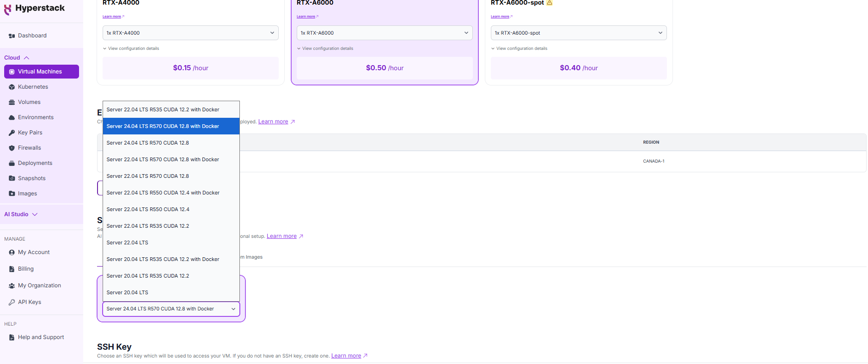The width and height of the screenshot is (868, 364).
Task: Select Server 20.04 LTS R535 CUDA 12.2 with Docker
Action: click(x=171, y=259)
